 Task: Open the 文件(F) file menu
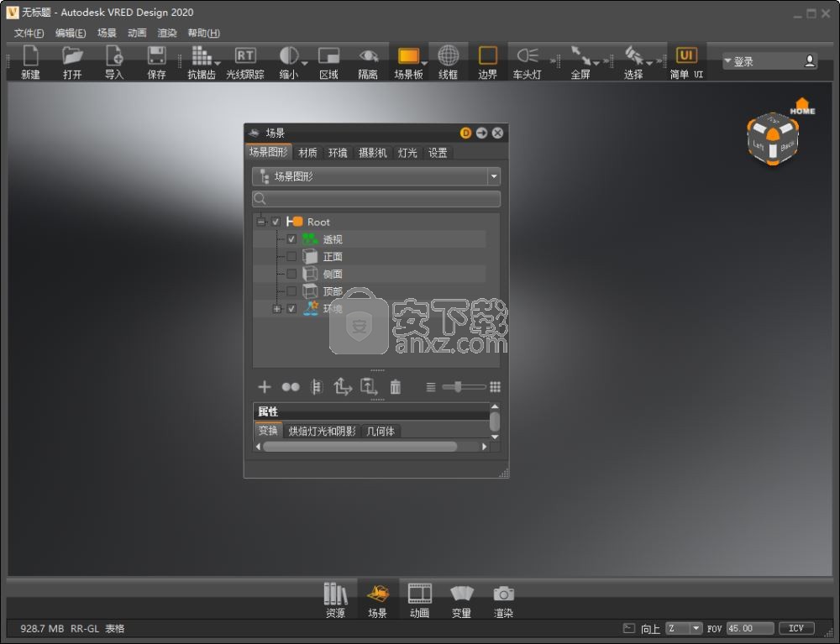29,34
